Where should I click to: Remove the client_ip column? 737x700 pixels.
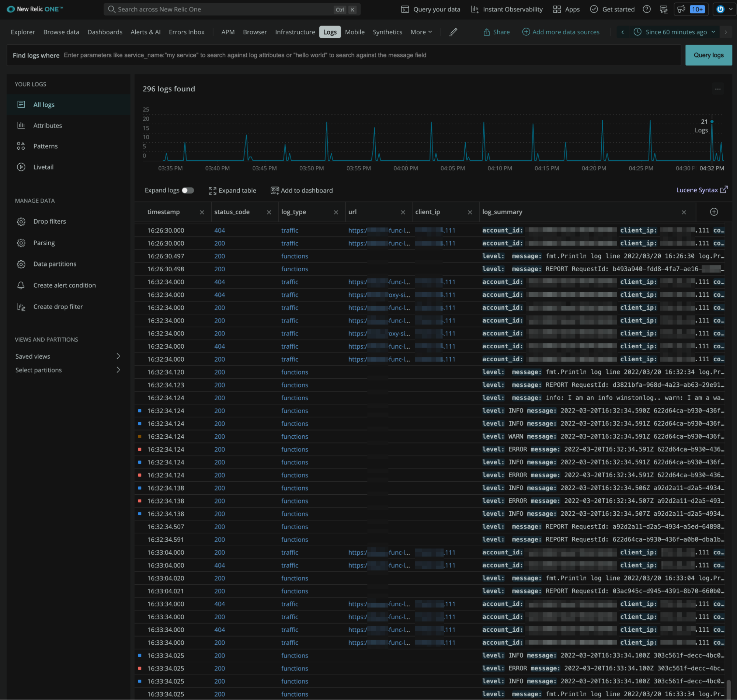(470, 212)
